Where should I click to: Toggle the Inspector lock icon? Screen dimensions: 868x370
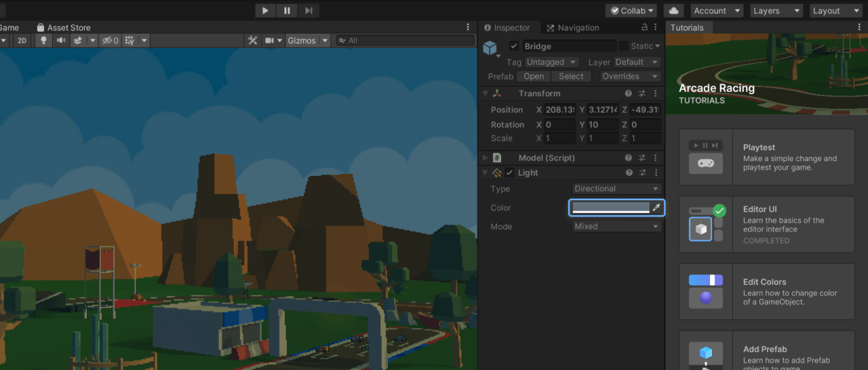[x=644, y=27]
